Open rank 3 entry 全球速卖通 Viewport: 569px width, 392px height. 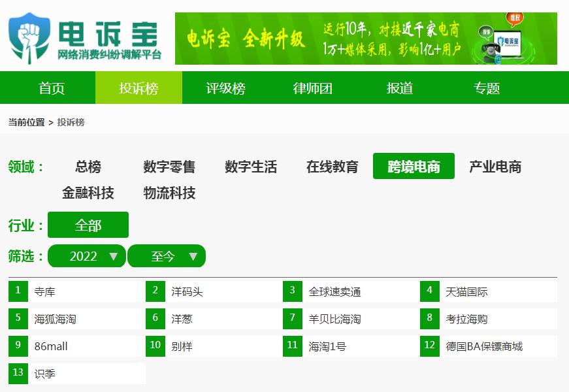click(351, 291)
